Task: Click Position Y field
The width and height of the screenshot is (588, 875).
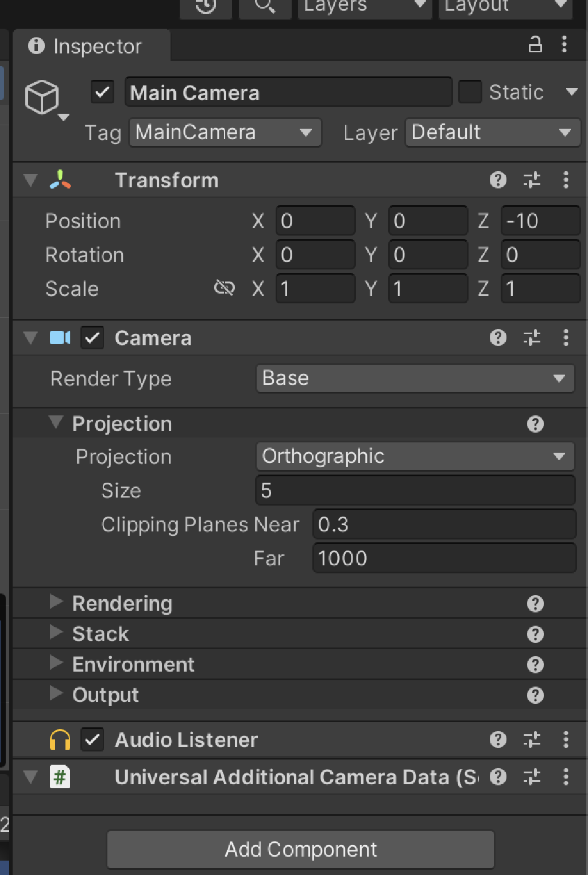Action: pos(428,221)
